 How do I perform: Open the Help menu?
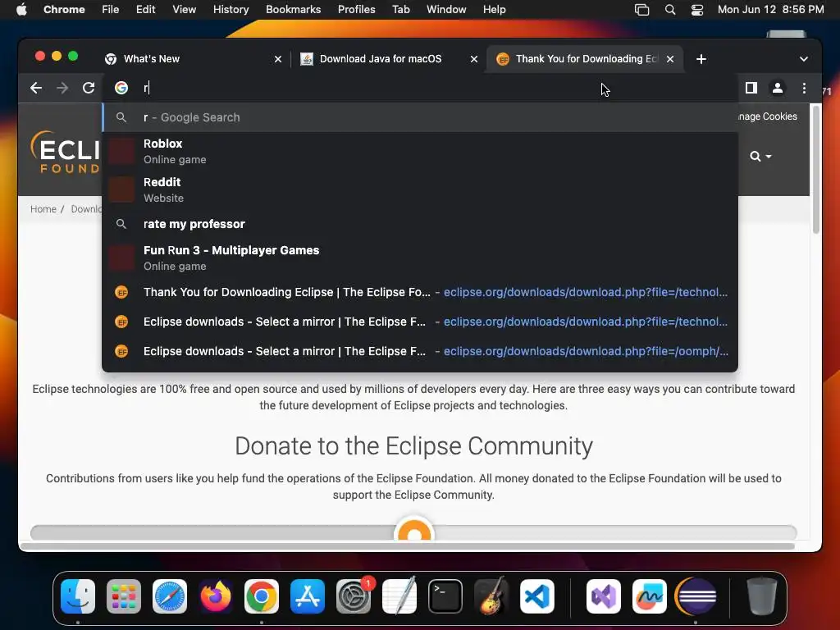(x=494, y=9)
